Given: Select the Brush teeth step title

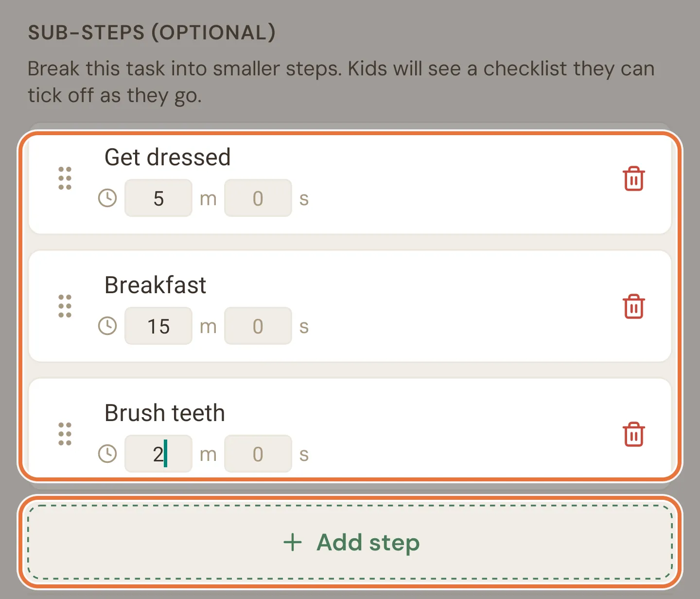Looking at the screenshot, I should click(165, 413).
